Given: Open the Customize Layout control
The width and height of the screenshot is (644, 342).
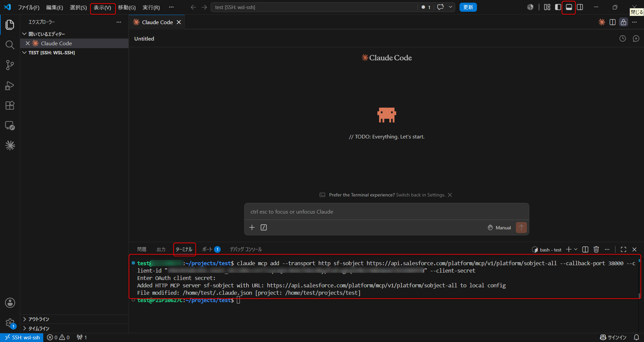Looking at the screenshot, I should pos(547,7).
